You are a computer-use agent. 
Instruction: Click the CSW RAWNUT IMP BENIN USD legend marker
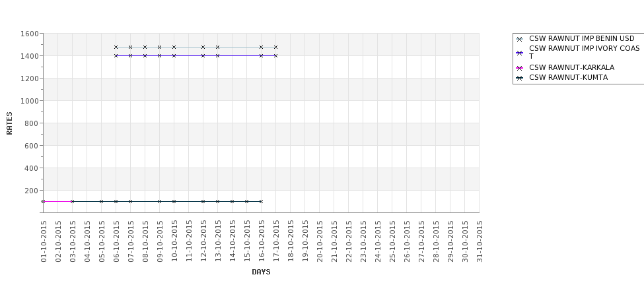520,39
